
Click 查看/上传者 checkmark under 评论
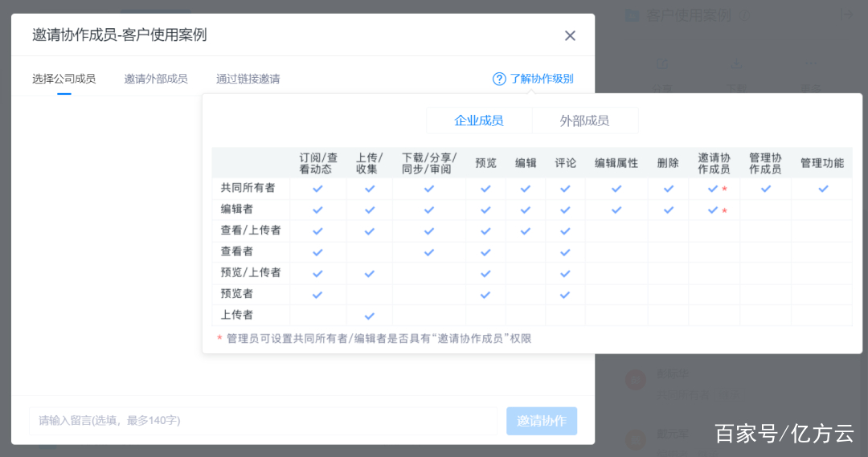click(x=565, y=231)
